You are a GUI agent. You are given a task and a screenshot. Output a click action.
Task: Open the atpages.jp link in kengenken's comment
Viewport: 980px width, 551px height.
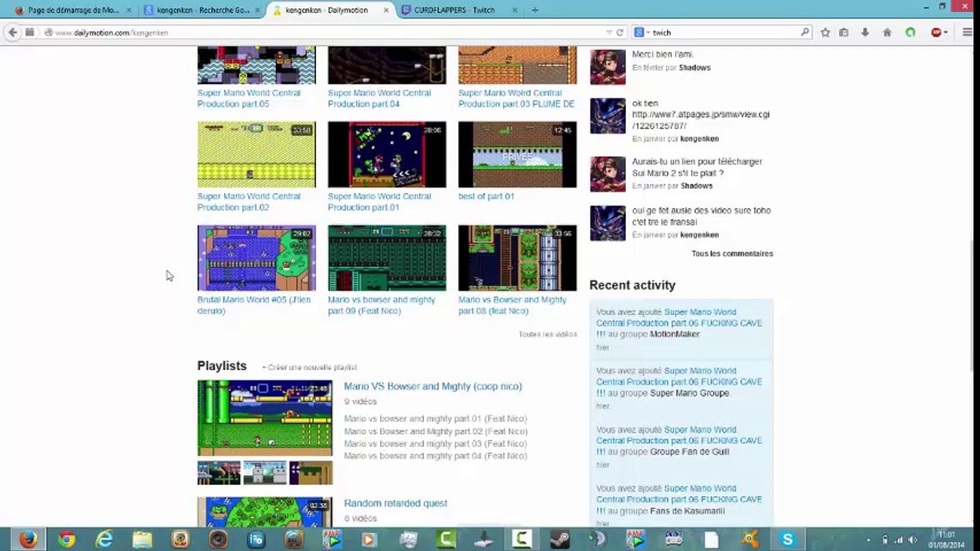701,120
